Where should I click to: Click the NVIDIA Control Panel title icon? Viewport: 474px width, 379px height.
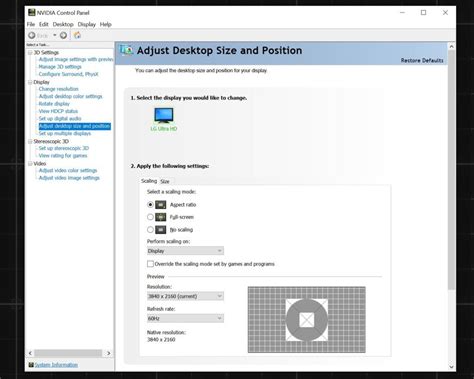tap(32, 13)
